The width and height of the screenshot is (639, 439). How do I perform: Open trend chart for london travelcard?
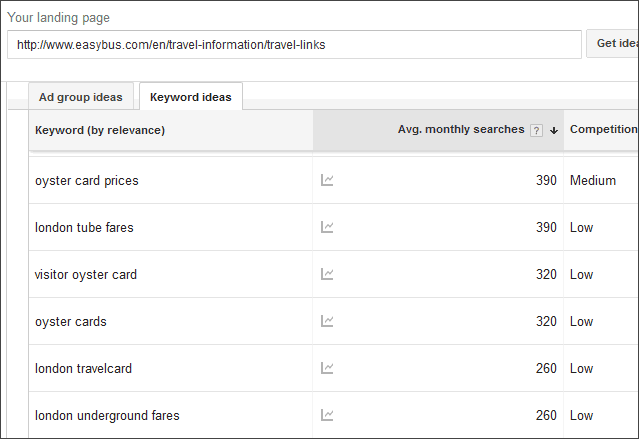[x=327, y=368]
